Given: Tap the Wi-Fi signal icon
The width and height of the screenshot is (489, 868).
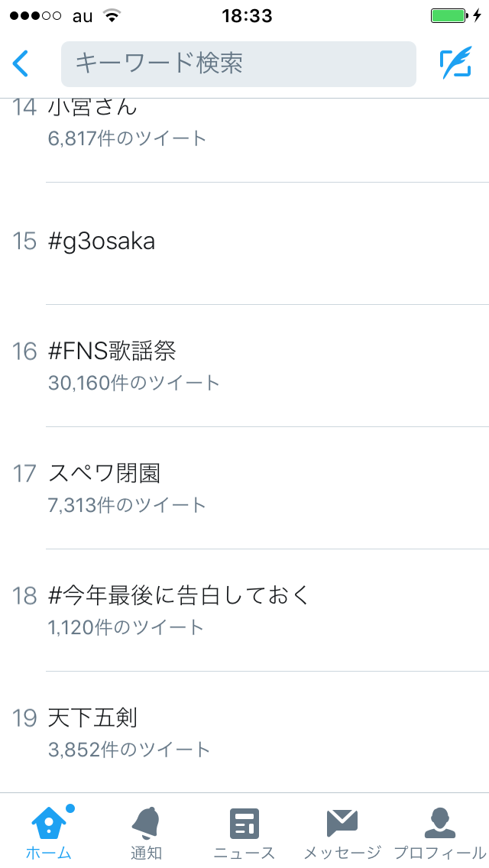Looking at the screenshot, I should click(x=112, y=15).
